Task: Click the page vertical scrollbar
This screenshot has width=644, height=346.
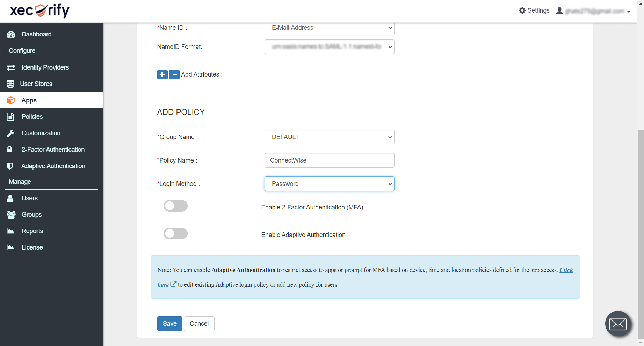Action: point(641,234)
